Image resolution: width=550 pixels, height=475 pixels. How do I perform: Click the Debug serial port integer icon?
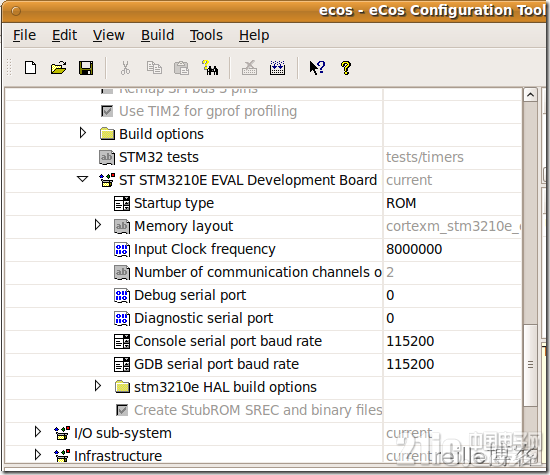(x=122, y=295)
